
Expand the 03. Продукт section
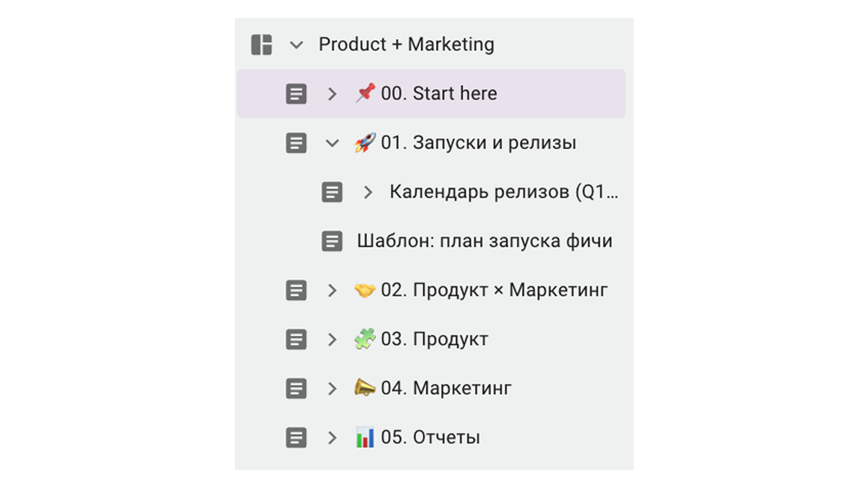pos(332,339)
